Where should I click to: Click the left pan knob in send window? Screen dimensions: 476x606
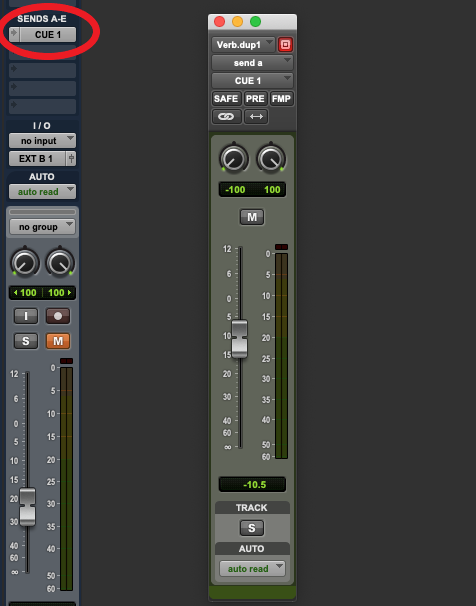(x=234, y=158)
